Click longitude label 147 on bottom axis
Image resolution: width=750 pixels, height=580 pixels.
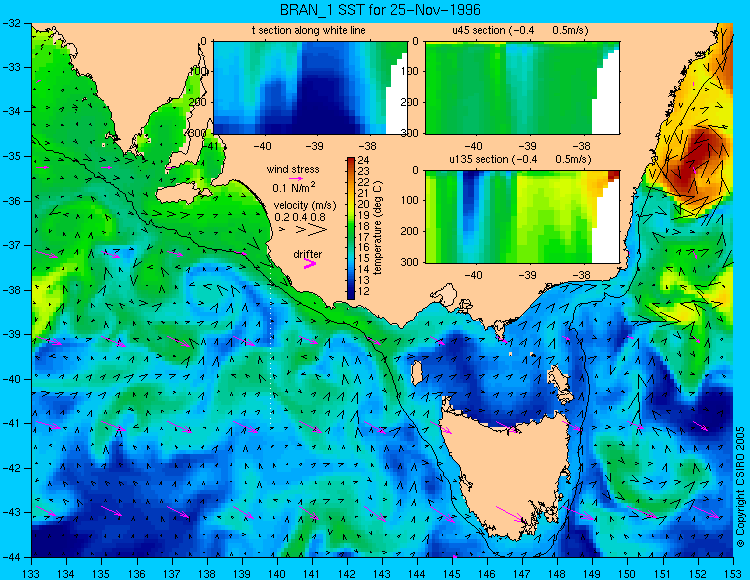(x=522, y=574)
